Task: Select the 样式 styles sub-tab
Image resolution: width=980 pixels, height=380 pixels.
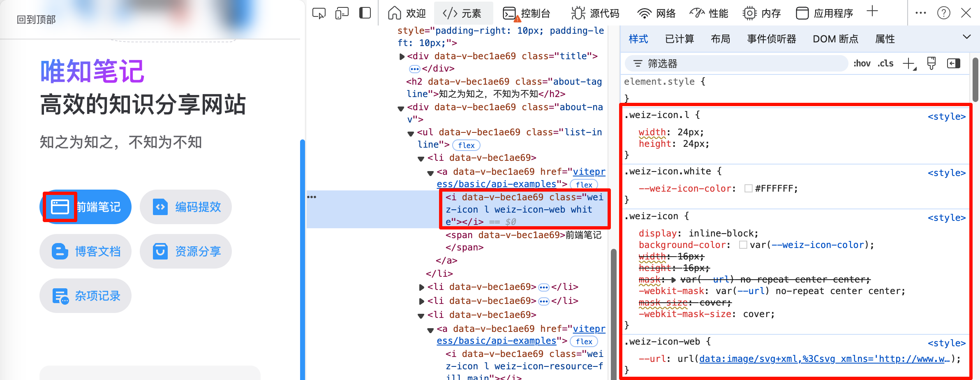Action: click(638, 39)
